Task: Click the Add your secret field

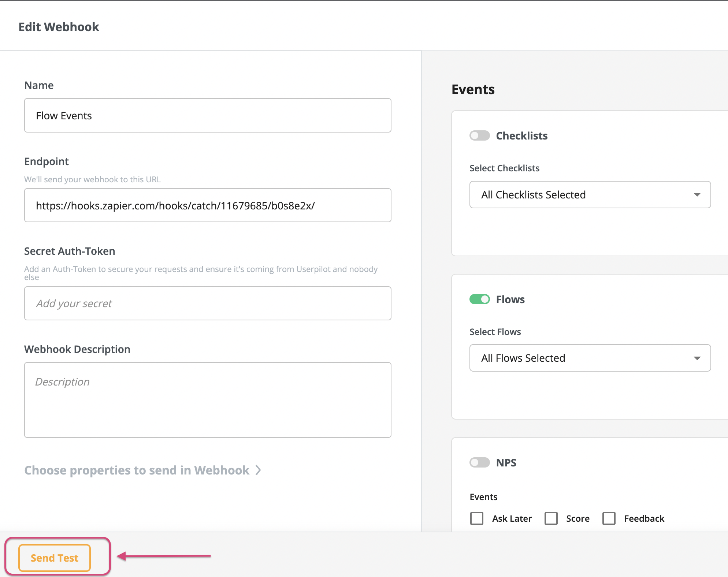Action: (x=208, y=304)
